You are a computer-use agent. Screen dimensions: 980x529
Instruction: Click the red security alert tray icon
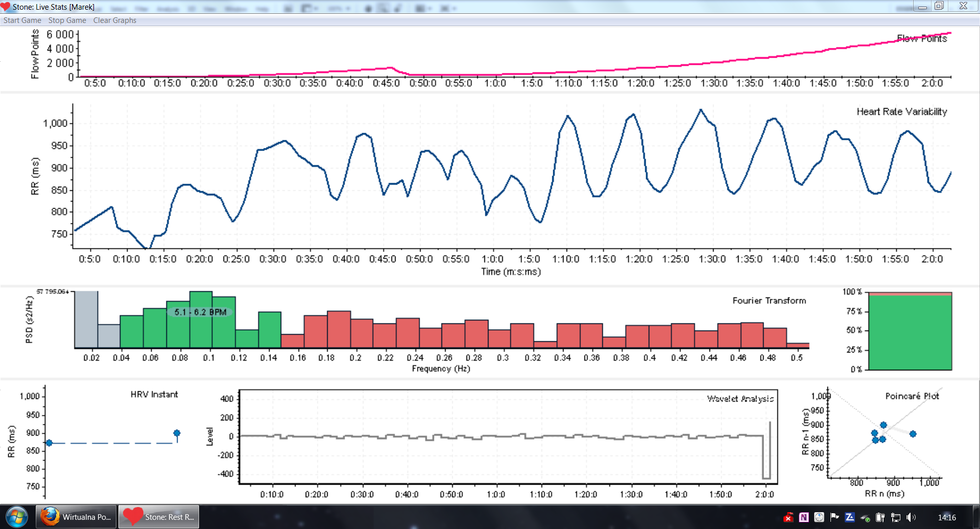(789, 518)
